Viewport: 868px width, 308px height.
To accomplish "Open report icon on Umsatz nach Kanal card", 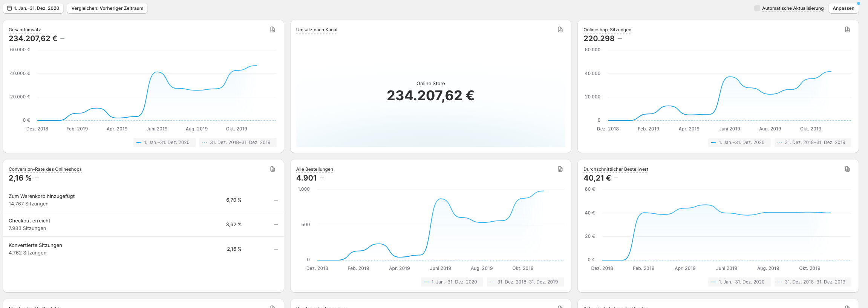I will (560, 29).
